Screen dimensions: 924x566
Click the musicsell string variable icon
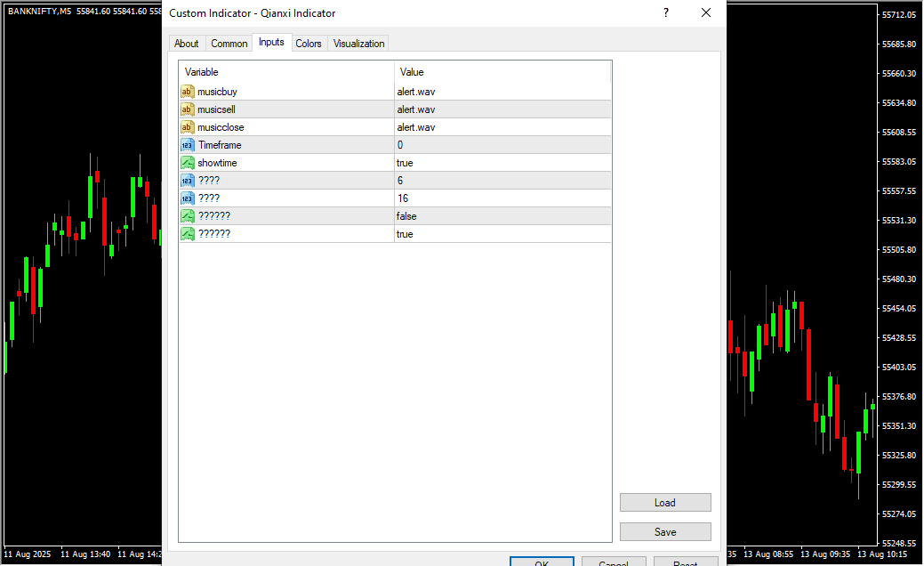click(188, 109)
